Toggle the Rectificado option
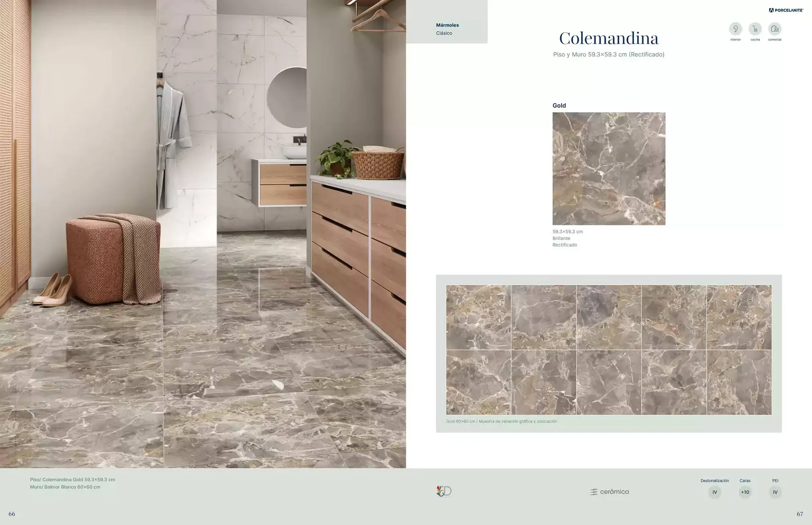 (x=564, y=245)
